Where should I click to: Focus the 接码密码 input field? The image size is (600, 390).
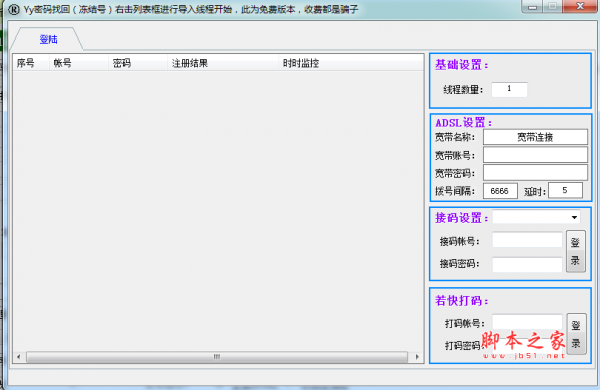point(527,264)
